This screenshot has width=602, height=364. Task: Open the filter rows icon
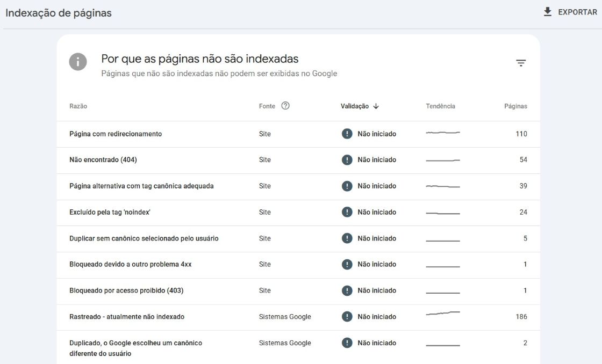pos(521,63)
